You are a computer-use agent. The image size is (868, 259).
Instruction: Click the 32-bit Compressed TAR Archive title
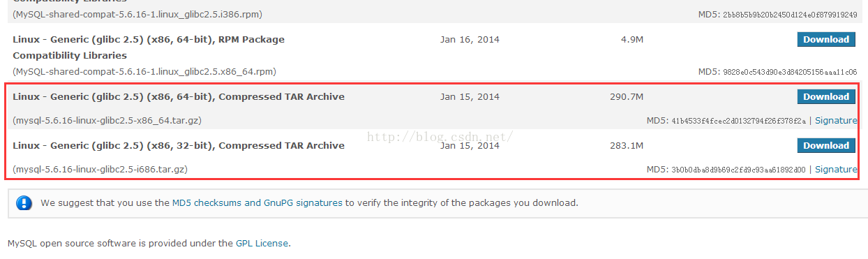coord(179,146)
